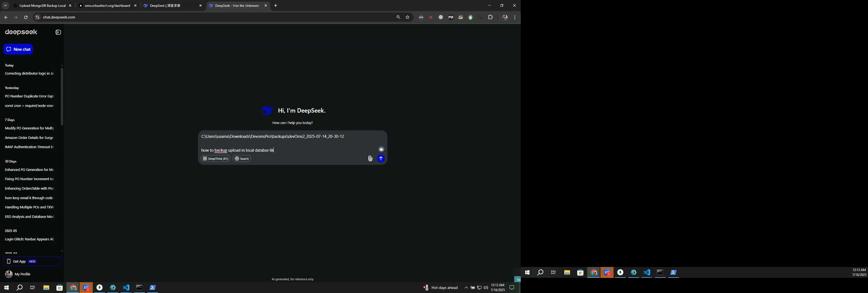This screenshot has width=868, height=293.
Task: Open the glasses-face extension in Chrome toolbar
Action: [421, 17]
